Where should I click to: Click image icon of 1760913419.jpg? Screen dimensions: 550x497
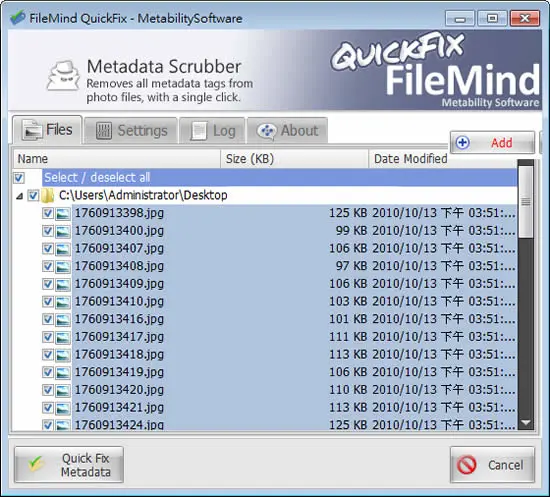pos(63,372)
